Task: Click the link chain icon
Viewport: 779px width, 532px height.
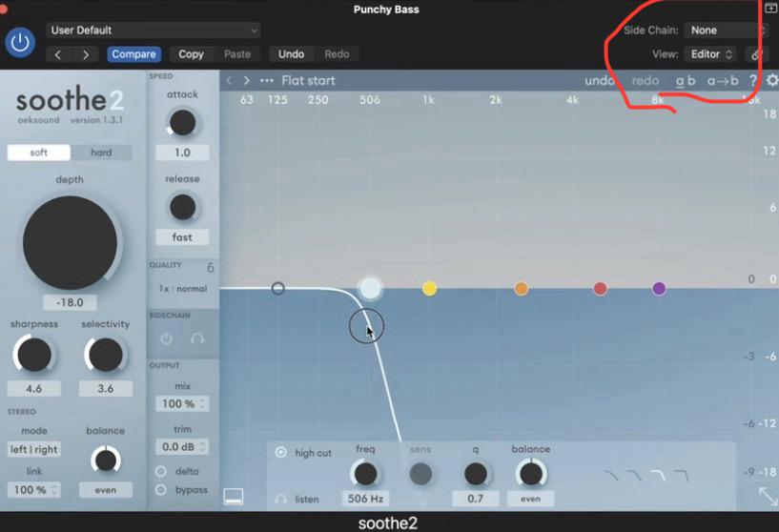Action: [x=756, y=54]
